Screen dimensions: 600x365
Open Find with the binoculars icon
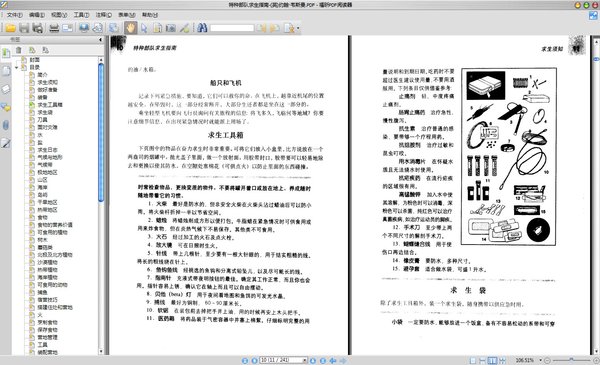coord(202,28)
